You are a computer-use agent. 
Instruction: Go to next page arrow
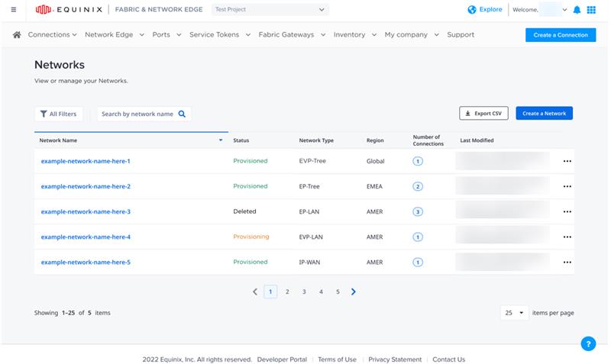click(x=353, y=292)
